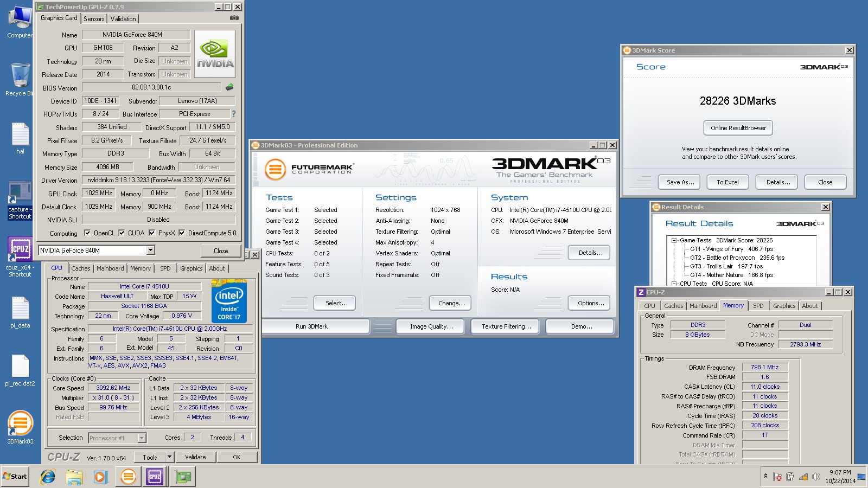Switch to GPU-Z graphics card taskbar button
Screen dimensions: 868x488
click(x=183, y=477)
